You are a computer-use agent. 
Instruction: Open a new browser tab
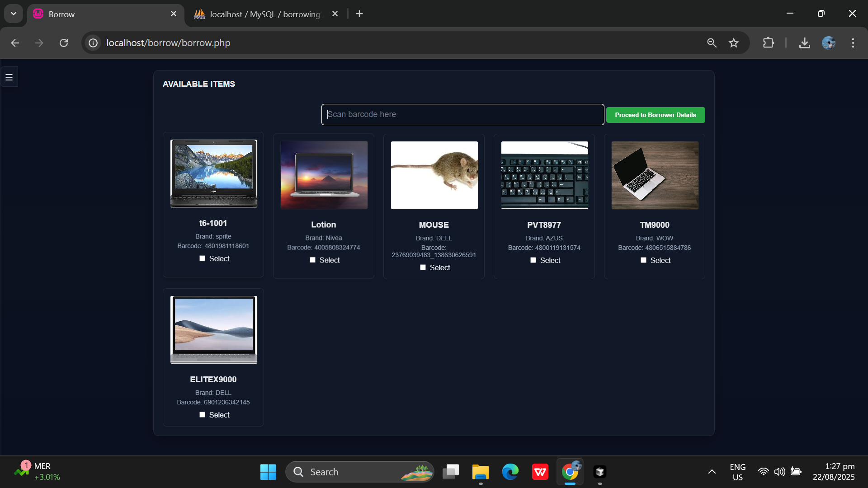pos(359,14)
